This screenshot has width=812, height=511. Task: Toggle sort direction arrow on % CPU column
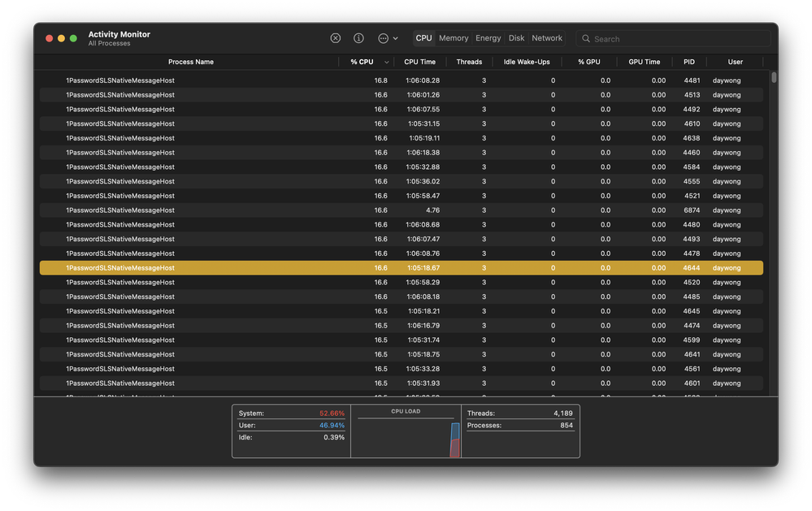click(x=386, y=62)
